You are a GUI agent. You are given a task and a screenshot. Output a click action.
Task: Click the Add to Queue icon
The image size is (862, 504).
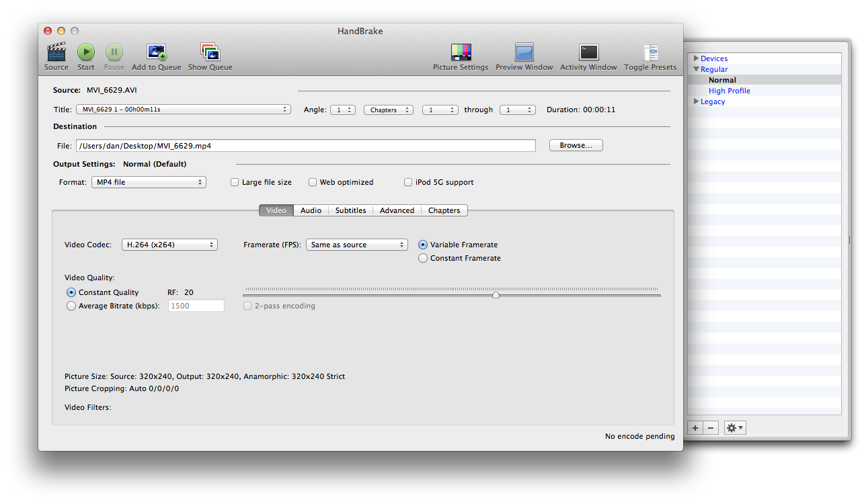coord(157,52)
